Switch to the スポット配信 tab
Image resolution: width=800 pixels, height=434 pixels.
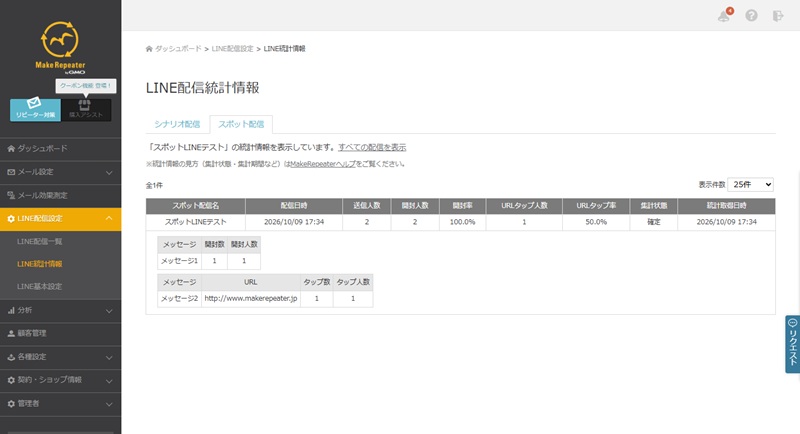[241, 124]
